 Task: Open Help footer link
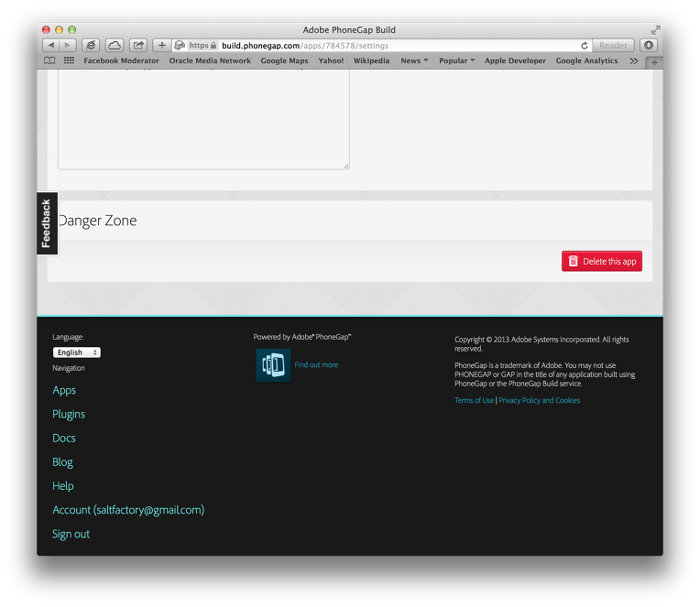pos(63,486)
